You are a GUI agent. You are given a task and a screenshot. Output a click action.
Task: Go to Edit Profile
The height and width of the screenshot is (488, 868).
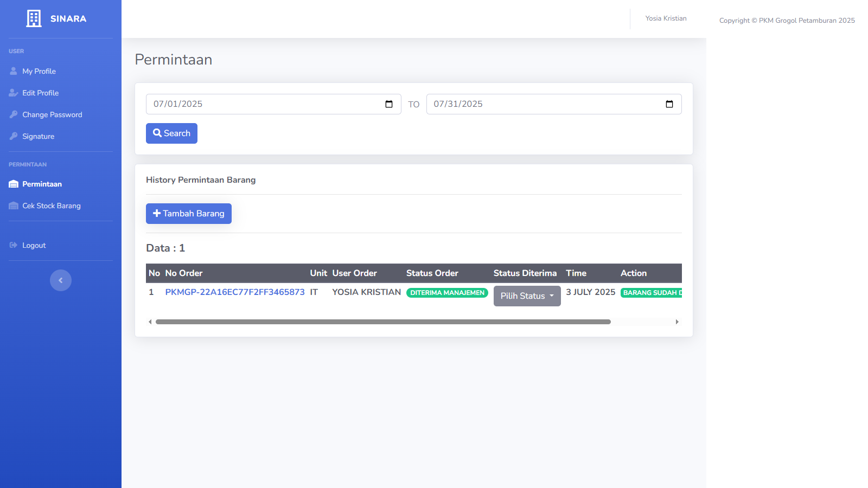40,93
